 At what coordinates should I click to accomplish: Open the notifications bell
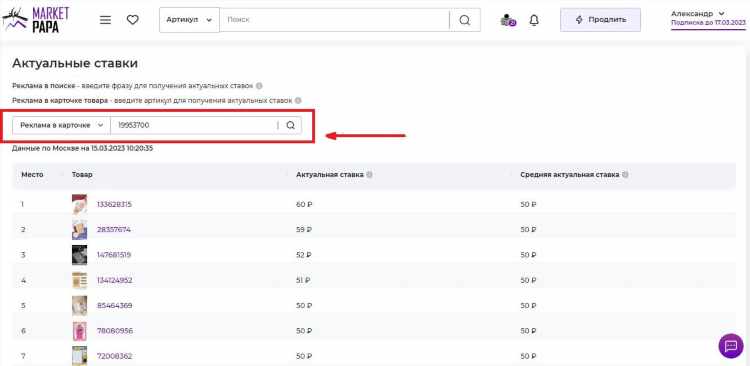point(534,20)
